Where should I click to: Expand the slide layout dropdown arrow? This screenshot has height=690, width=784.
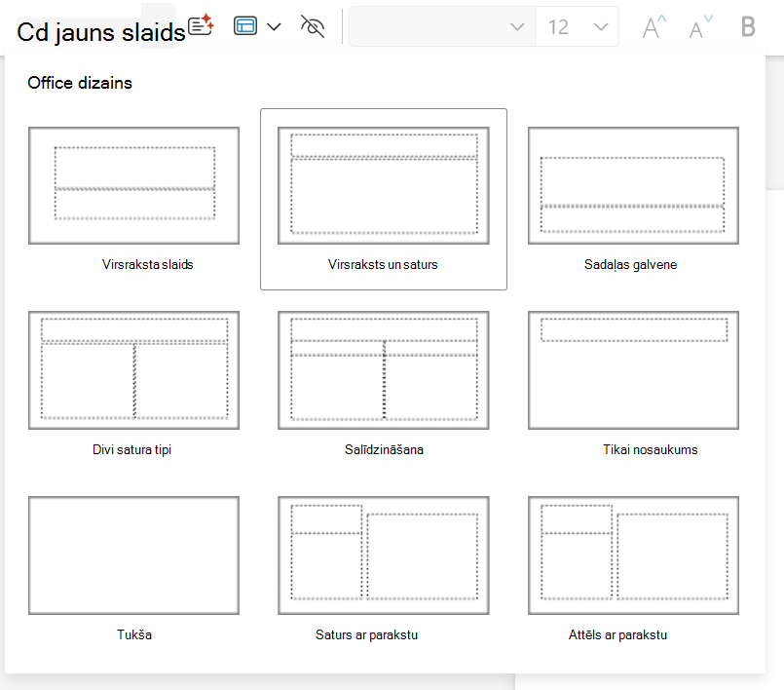[x=274, y=26]
